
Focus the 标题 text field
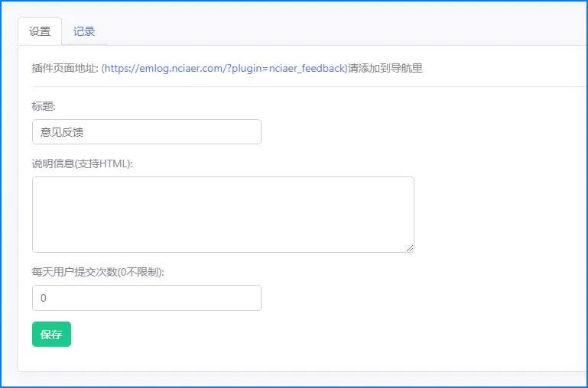click(x=147, y=132)
